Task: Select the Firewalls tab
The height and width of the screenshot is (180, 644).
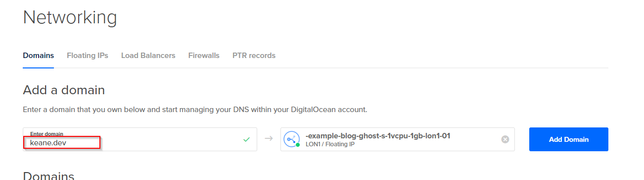Action: [x=204, y=56]
